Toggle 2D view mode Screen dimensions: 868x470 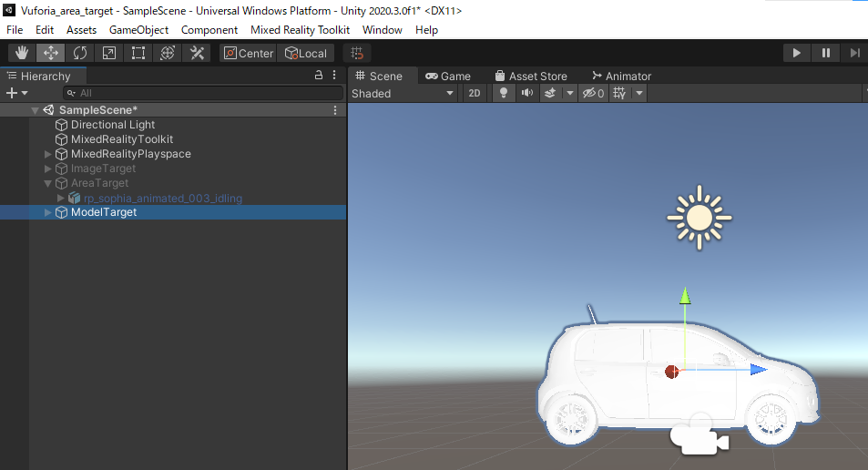pos(474,93)
